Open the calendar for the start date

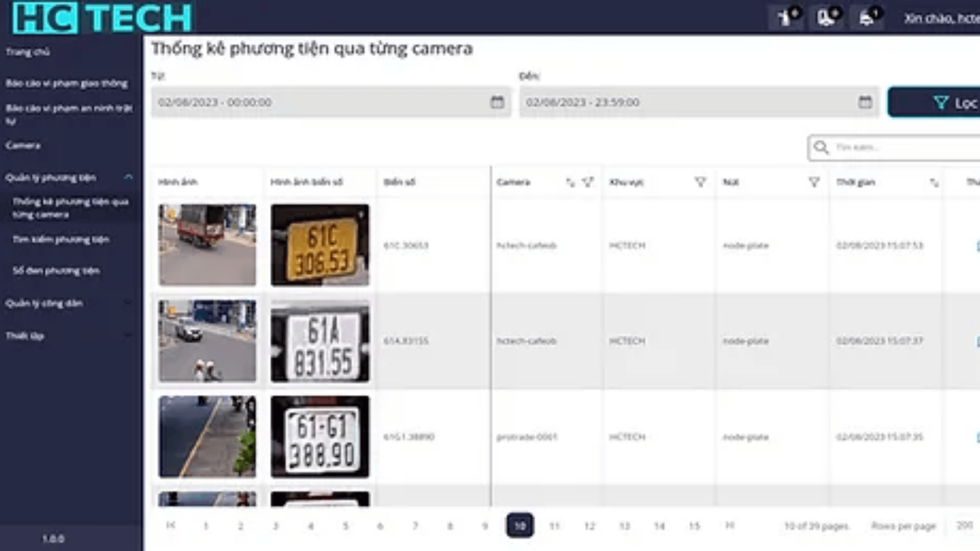[x=497, y=102]
